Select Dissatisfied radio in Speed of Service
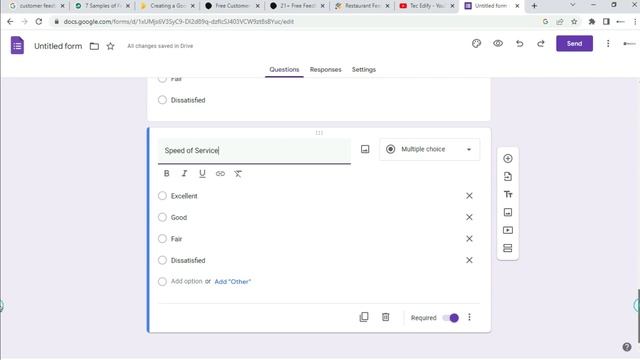Image resolution: width=640 pixels, height=360 pixels. click(162, 260)
